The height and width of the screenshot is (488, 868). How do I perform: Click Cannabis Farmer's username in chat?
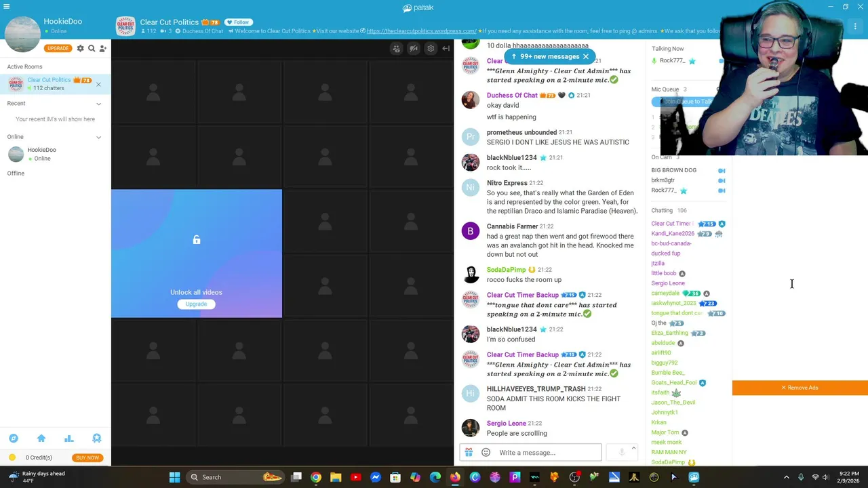[x=512, y=226]
